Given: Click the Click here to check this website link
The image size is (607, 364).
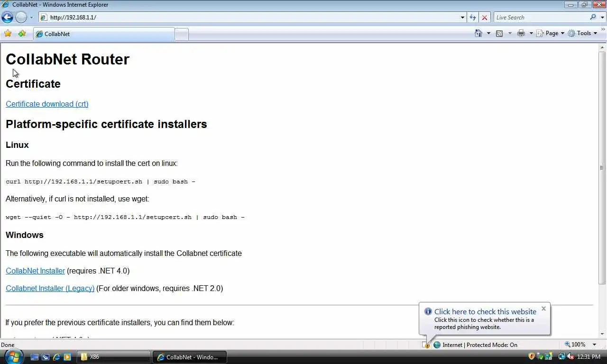Looking at the screenshot, I should pyautogui.click(x=485, y=311).
